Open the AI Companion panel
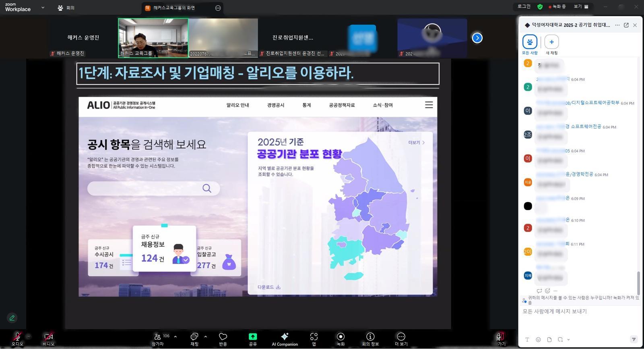Image resolution: width=644 pixels, height=349 pixels. (285, 339)
